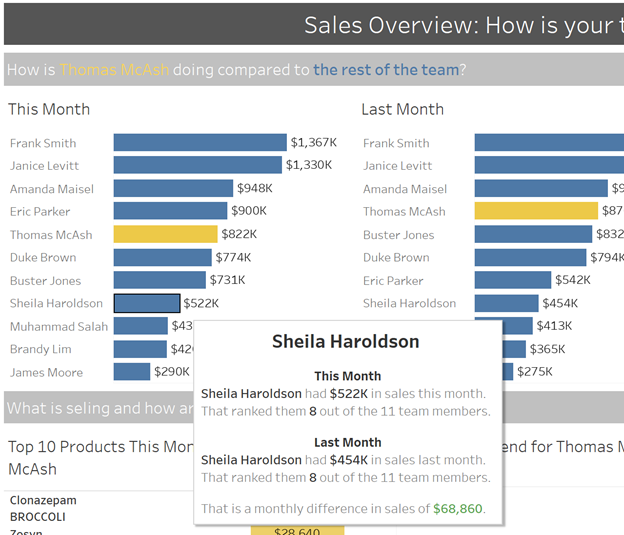The width and height of the screenshot is (624, 535).
Task: Click Duke Brown's $774K bar this month
Action: tap(162, 257)
